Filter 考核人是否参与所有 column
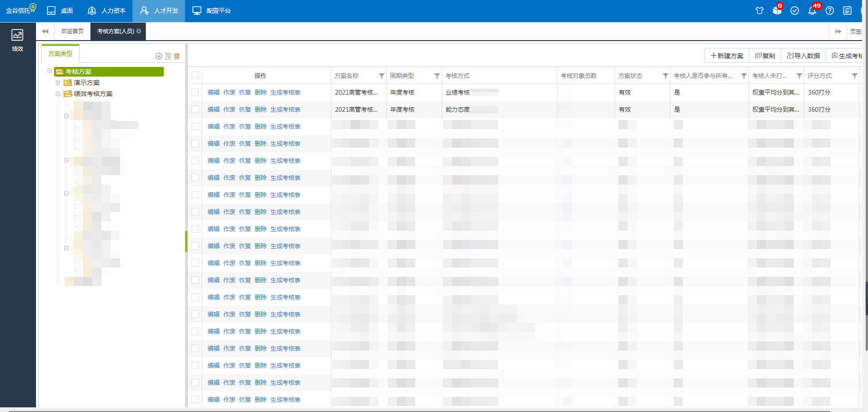Screen dimensions: 868x412 click(744, 76)
